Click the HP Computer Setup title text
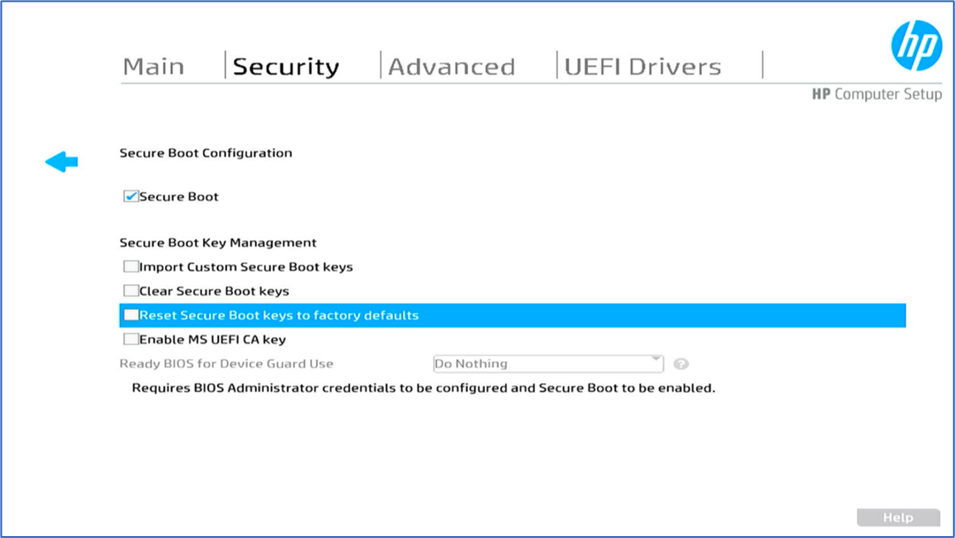This screenshot has height=538, width=955. [876, 94]
